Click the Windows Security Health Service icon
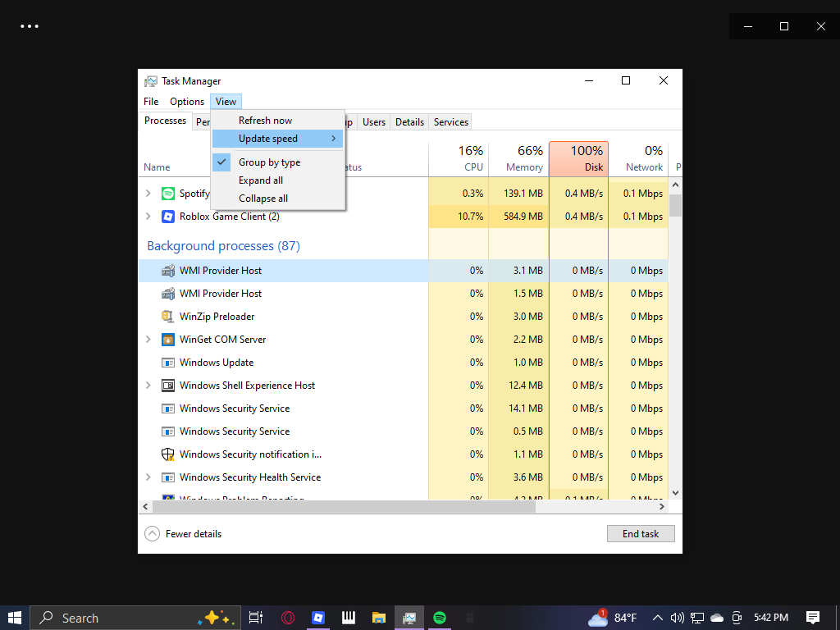Image resolution: width=840 pixels, height=630 pixels. tap(168, 477)
